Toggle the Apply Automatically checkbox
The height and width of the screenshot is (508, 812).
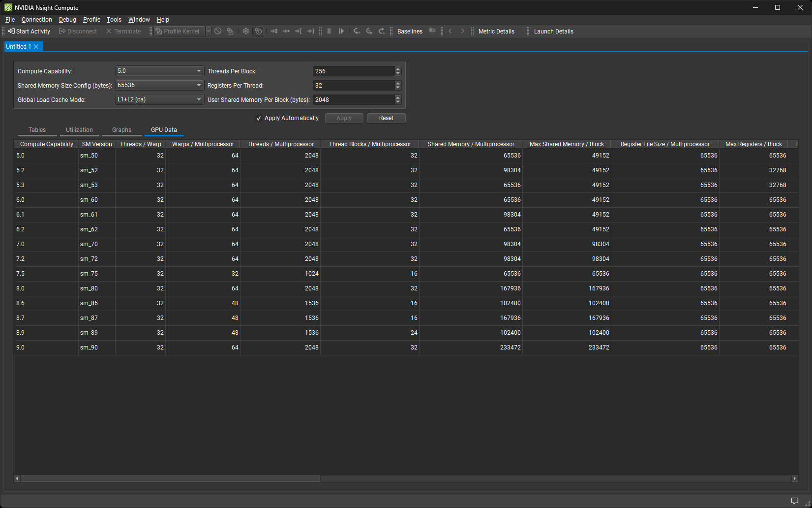(x=259, y=118)
